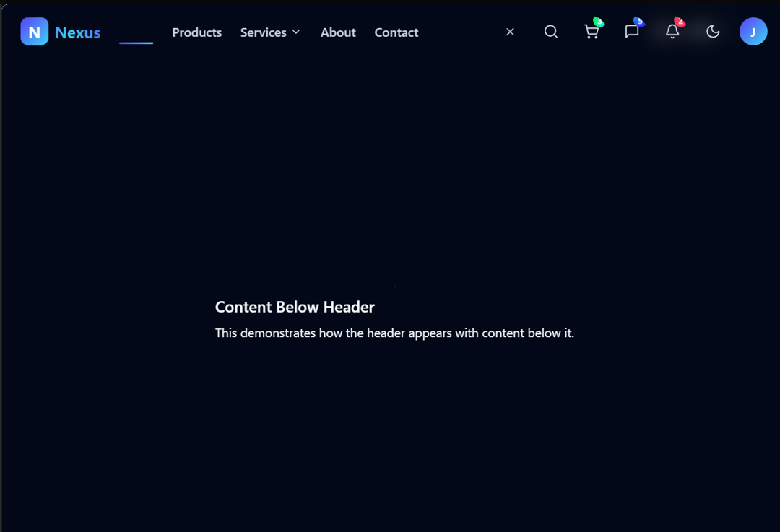Show notifications via the bell icon

[x=672, y=32]
